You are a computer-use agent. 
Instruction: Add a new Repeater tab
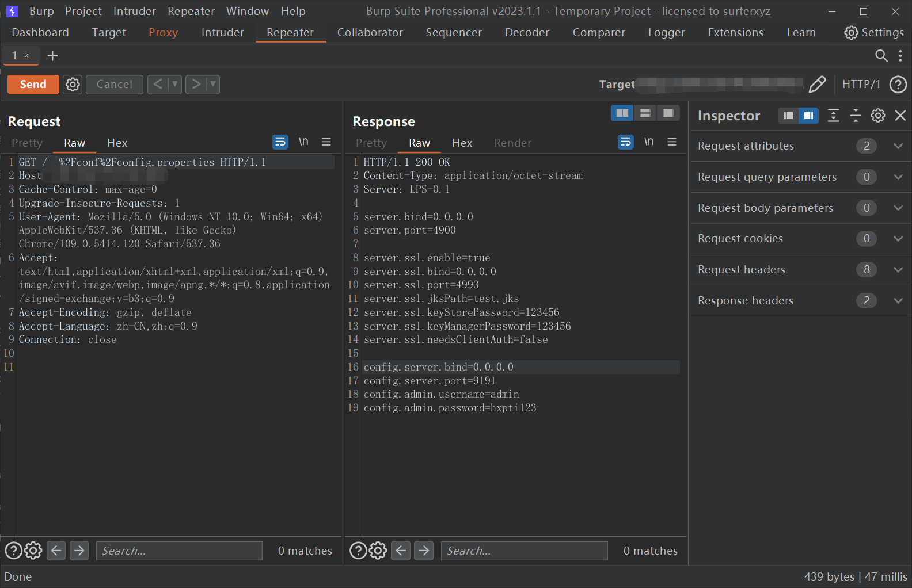pyautogui.click(x=52, y=55)
